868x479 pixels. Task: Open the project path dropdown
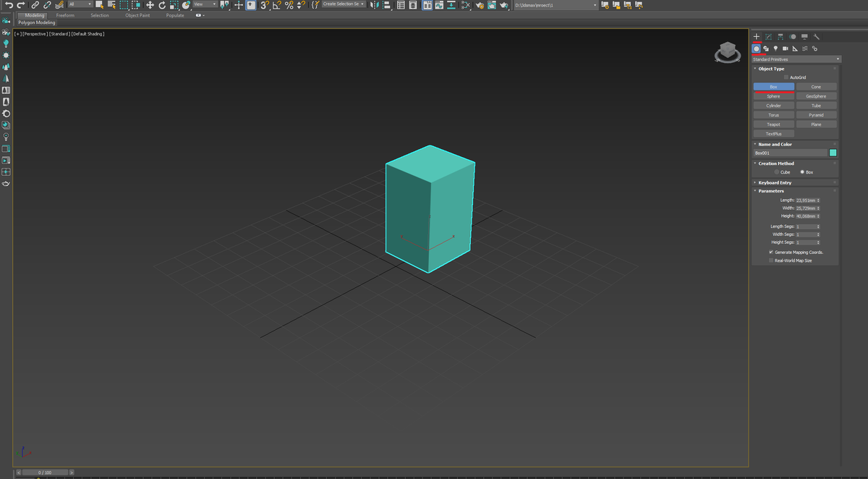556,5
